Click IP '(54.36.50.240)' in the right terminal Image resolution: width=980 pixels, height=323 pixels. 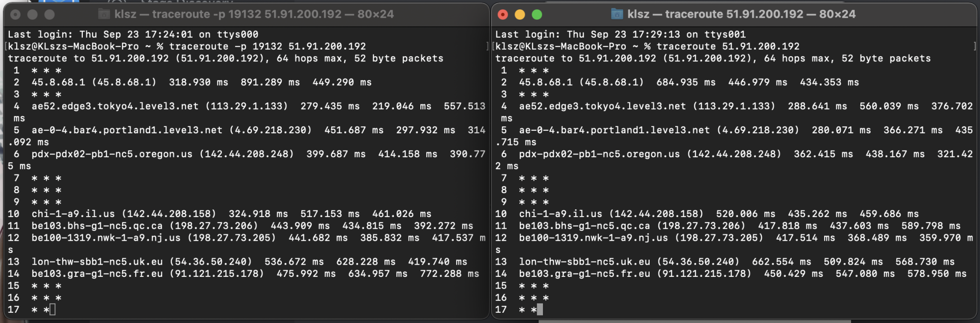pyautogui.click(x=698, y=262)
